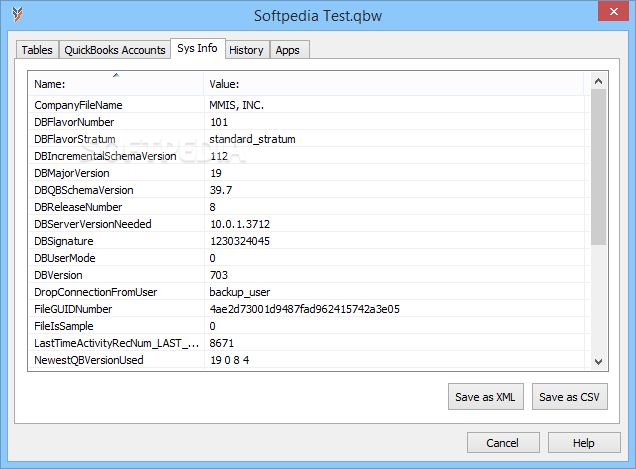This screenshot has width=636, height=469.
Task: Select the DBVersion row
Action: point(309,275)
